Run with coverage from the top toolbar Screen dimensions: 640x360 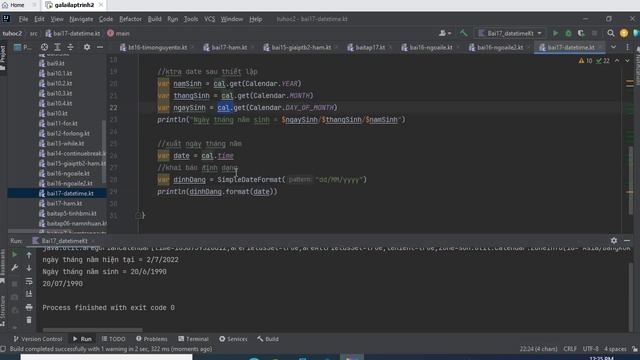click(x=581, y=33)
